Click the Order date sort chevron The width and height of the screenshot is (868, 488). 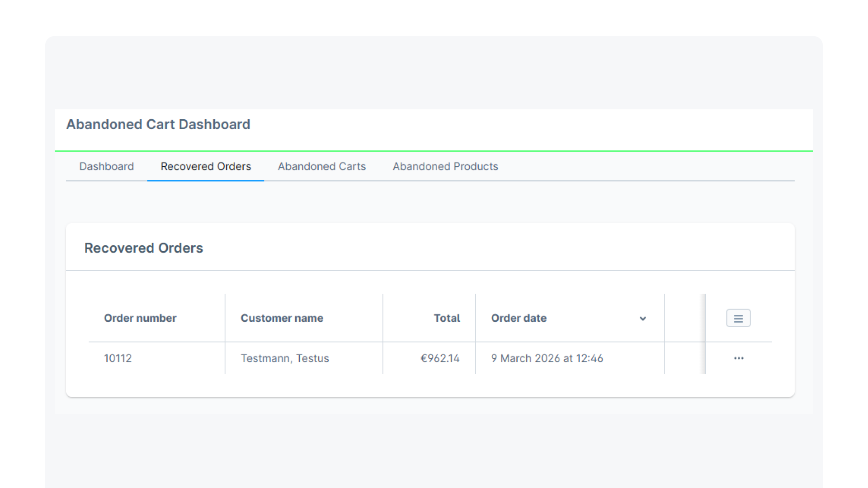642,319
